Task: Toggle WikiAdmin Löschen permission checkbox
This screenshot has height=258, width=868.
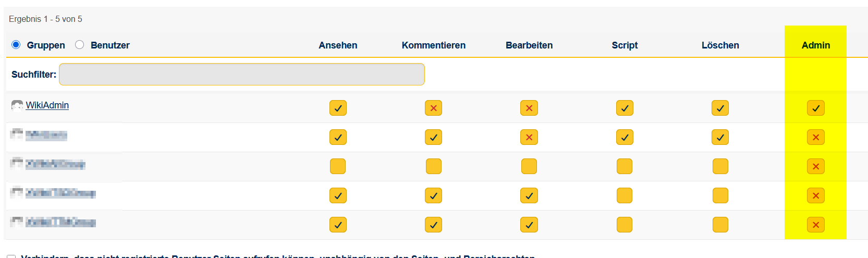Action: click(x=720, y=108)
